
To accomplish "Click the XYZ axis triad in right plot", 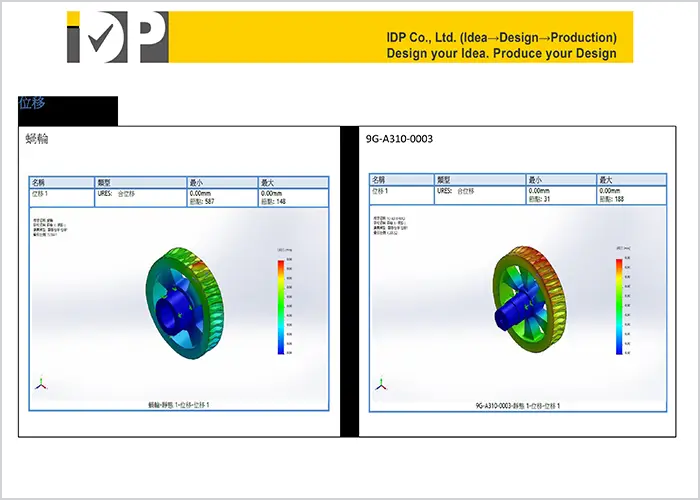I will [380, 384].
